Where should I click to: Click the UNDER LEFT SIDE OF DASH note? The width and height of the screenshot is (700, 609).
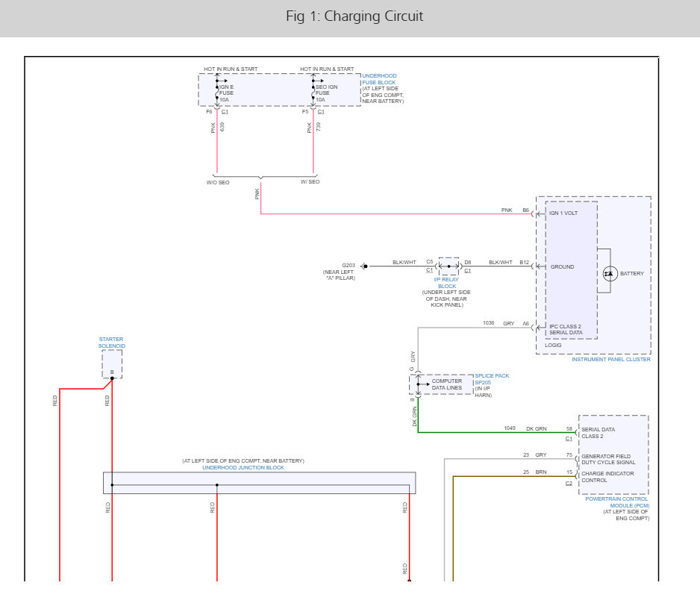pos(446,299)
